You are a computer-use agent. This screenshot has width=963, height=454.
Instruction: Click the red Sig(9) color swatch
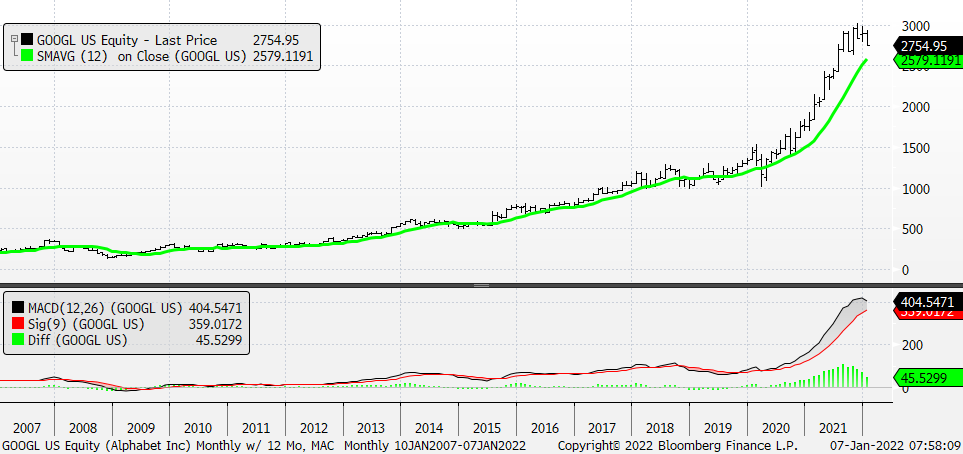(x=18, y=324)
